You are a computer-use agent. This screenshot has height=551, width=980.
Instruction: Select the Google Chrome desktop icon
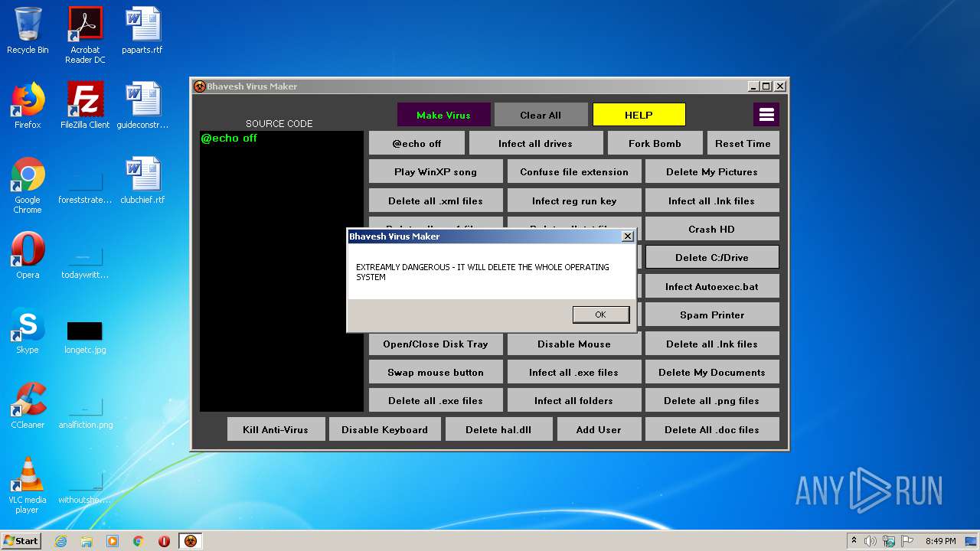[x=28, y=185]
